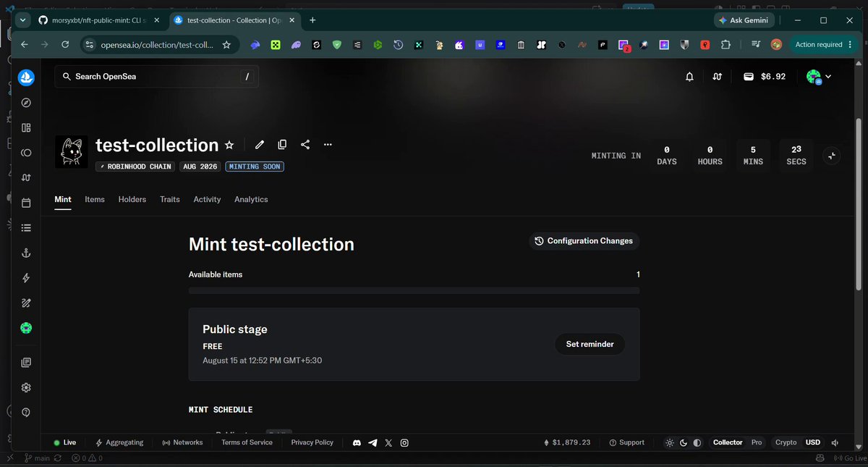Switch currency display to Crypto
Viewport: 868px width, 467px height.
click(x=786, y=442)
